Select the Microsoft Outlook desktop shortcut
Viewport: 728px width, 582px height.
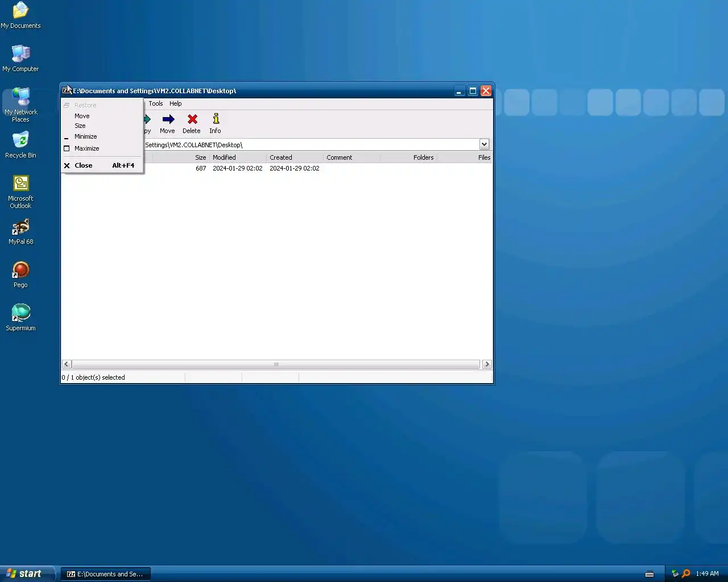tap(20, 192)
